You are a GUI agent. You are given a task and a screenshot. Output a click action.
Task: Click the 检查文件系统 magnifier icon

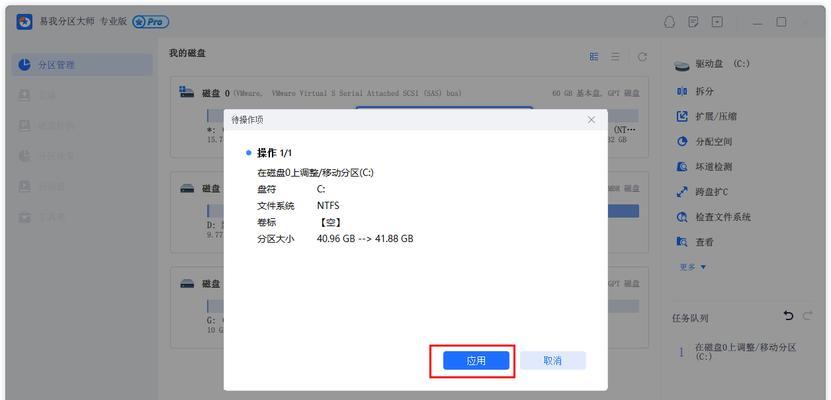click(x=682, y=217)
